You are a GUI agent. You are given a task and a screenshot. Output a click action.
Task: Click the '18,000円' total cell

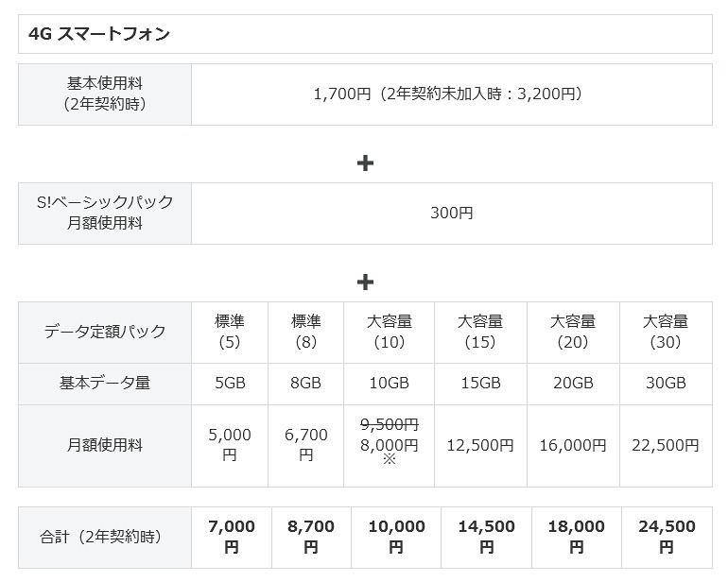click(577, 538)
